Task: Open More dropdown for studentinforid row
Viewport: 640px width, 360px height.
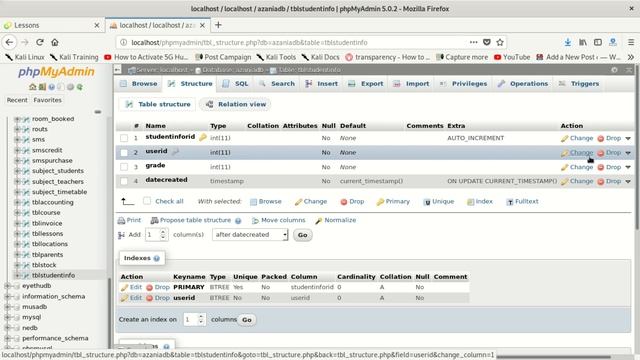Action: pos(628,138)
